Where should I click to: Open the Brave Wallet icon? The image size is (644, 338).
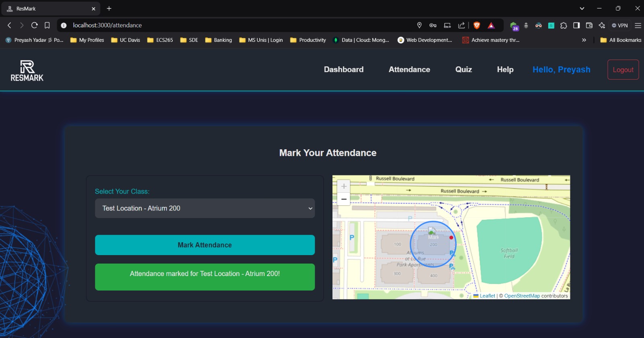(589, 25)
